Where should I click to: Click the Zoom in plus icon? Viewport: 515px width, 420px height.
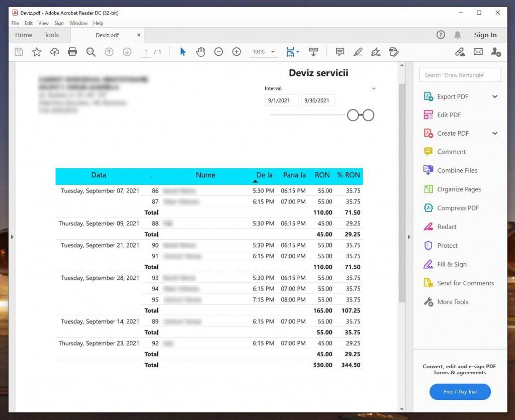pyautogui.click(x=236, y=52)
